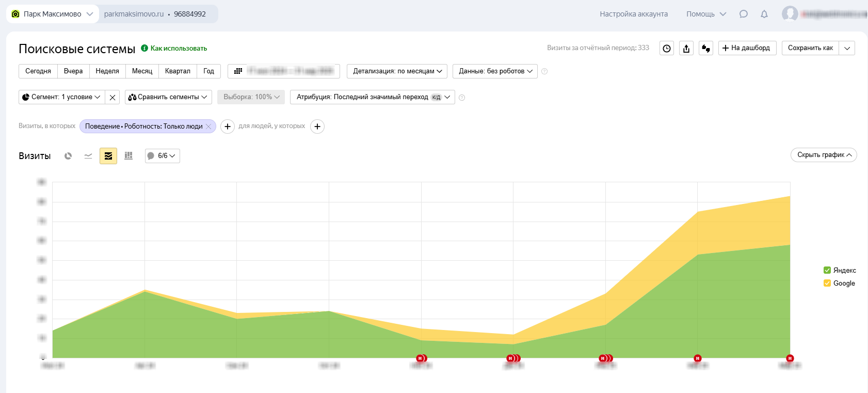
Task: Open report history clock icon
Action: (x=667, y=49)
